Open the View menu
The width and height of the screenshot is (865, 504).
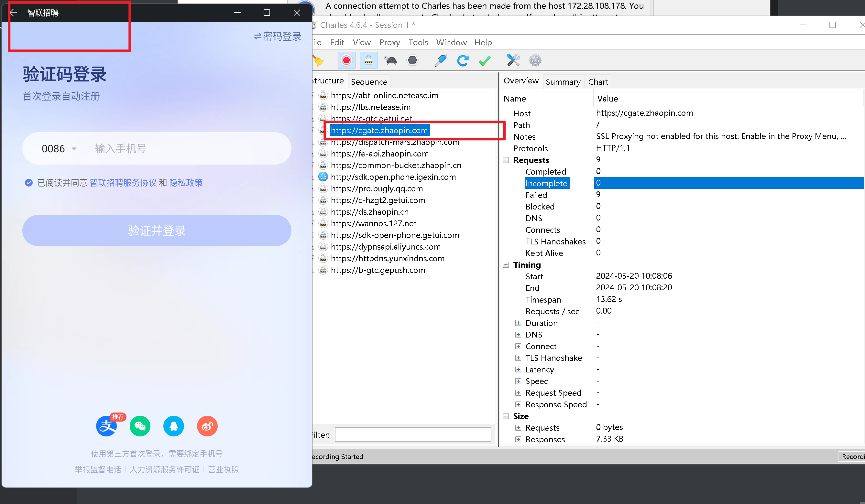[x=361, y=42]
